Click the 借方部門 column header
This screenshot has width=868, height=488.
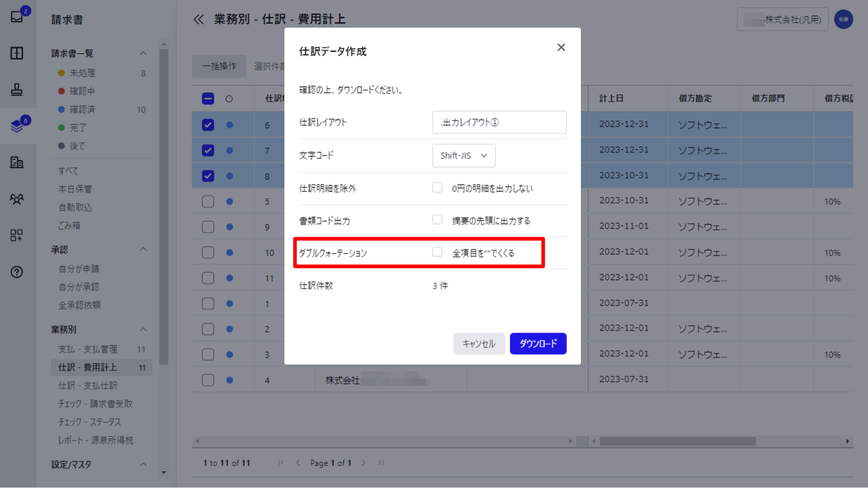click(768, 99)
